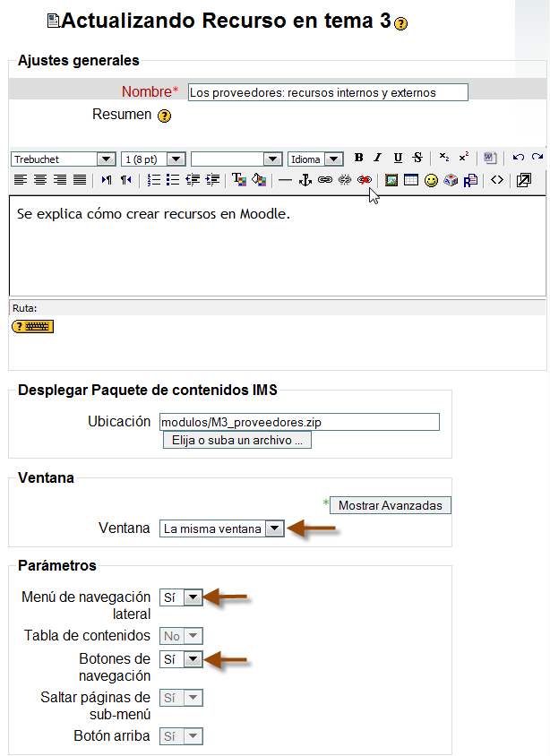Click the Elija o suba un archivo button

[236, 441]
